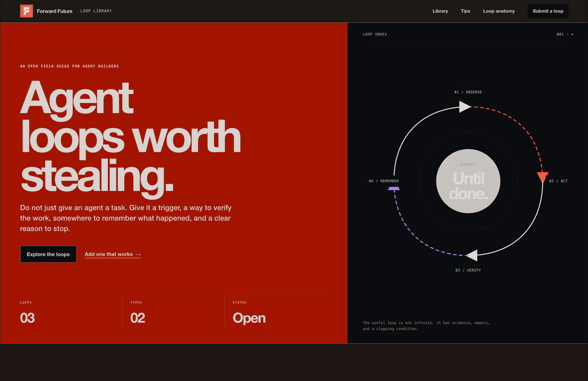Click the Types 02 stat
The width and height of the screenshot is (588, 381).
[138, 312]
